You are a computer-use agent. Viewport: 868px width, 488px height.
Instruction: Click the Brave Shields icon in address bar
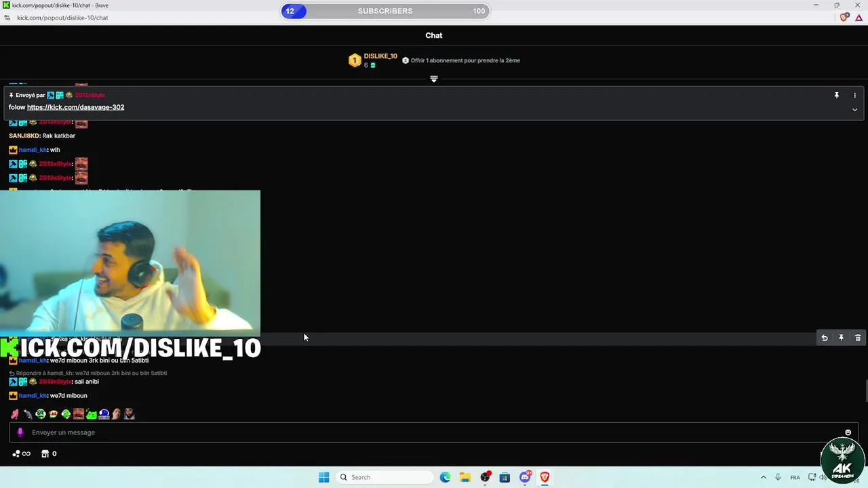pos(844,18)
